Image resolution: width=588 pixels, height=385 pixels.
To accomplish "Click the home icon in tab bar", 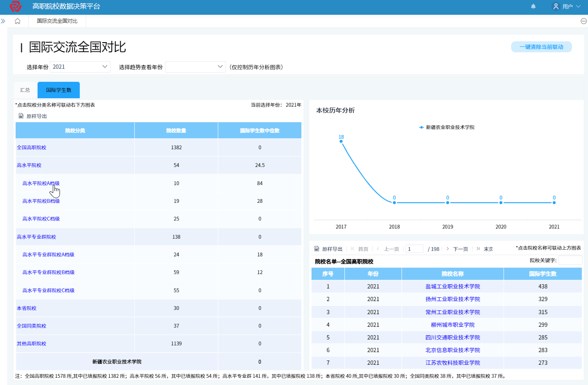I will (x=17, y=21).
